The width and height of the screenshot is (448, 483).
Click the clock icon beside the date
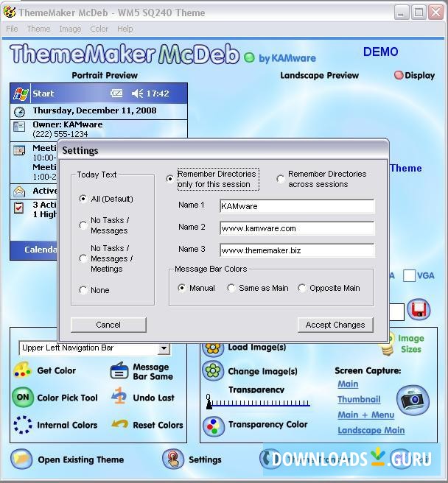19,112
